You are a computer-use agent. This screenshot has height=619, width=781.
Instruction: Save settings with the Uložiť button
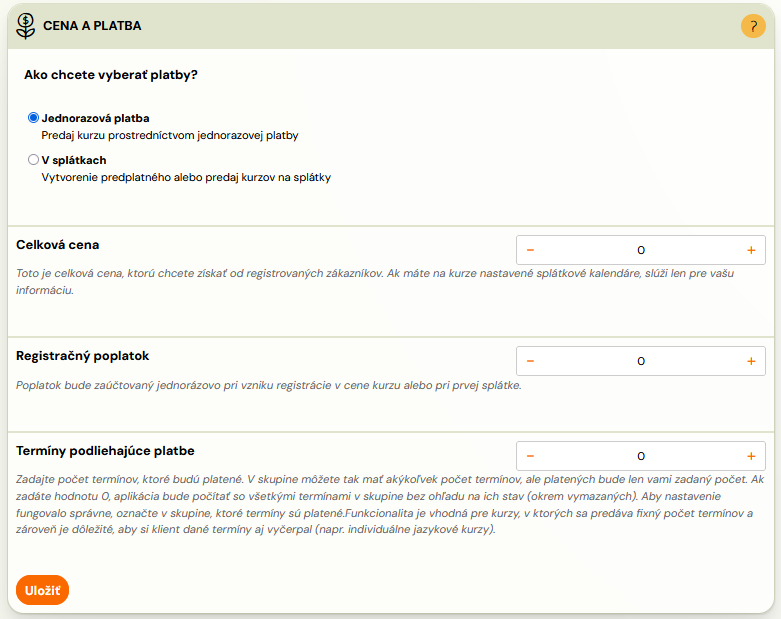42,590
